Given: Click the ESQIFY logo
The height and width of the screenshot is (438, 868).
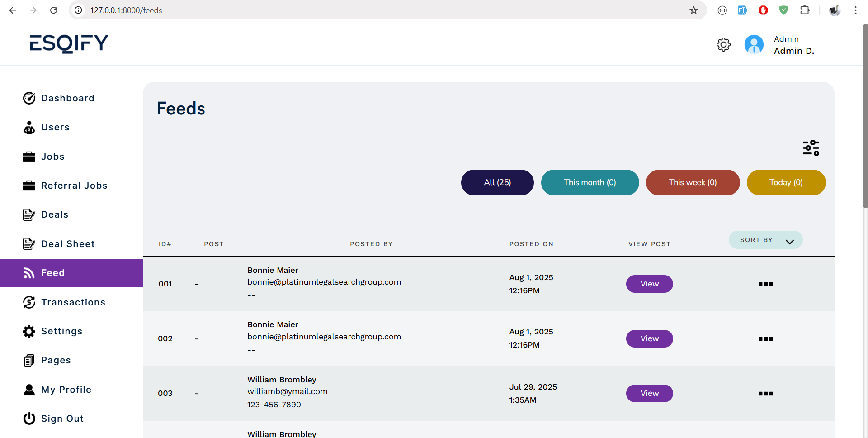Looking at the screenshot, I should (69, 44).
